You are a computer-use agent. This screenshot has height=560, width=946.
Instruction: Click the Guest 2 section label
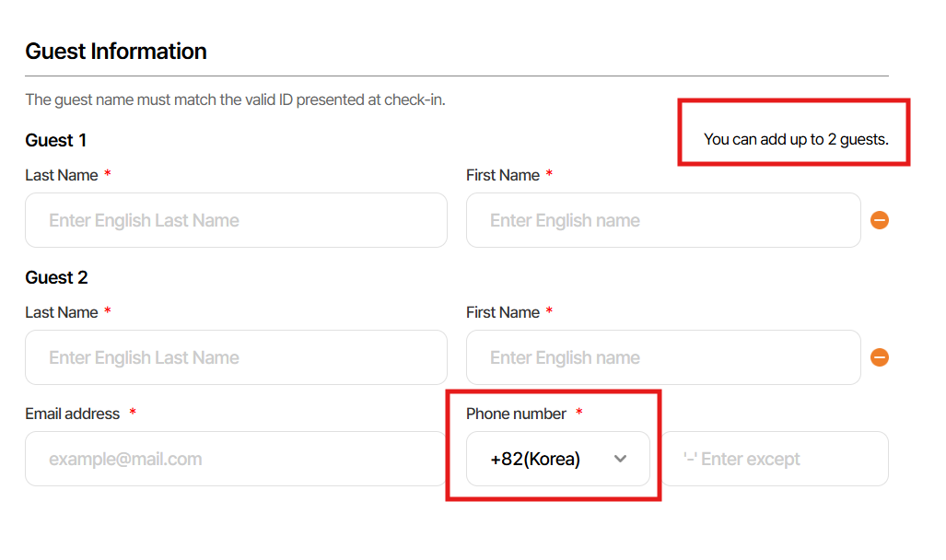(x=56, y=277)
